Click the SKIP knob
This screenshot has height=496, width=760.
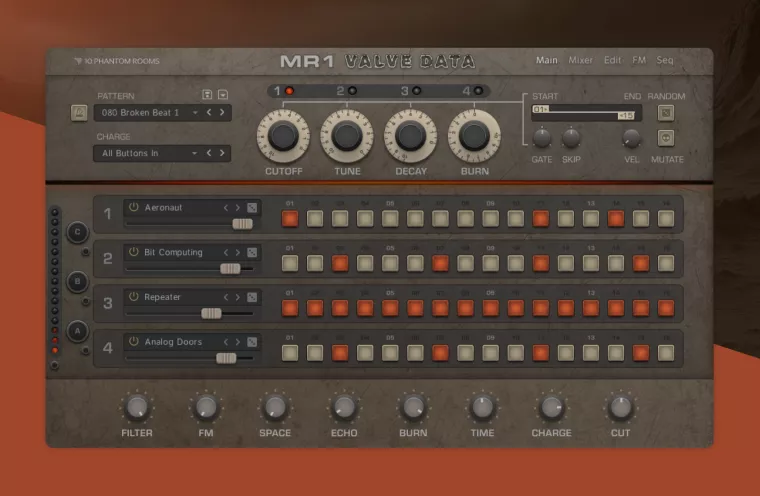(571, 138)
